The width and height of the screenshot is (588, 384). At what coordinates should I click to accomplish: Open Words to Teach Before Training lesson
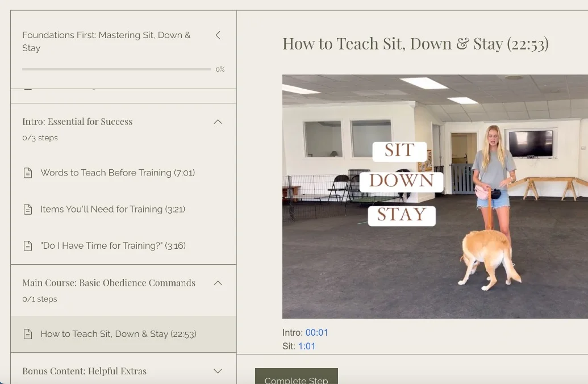pos(118,173)
